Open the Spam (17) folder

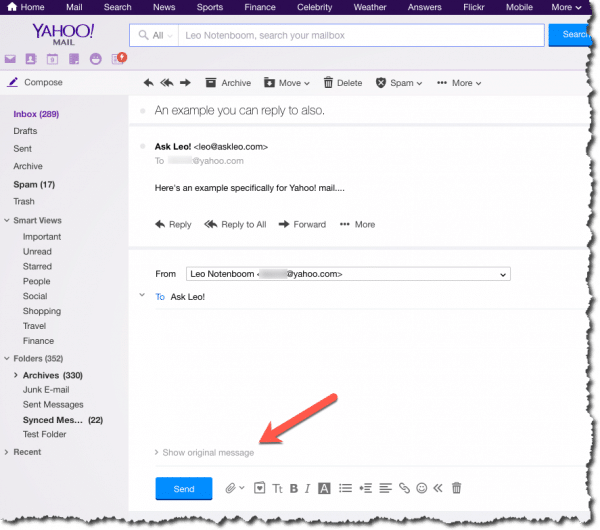pos(34,184)
